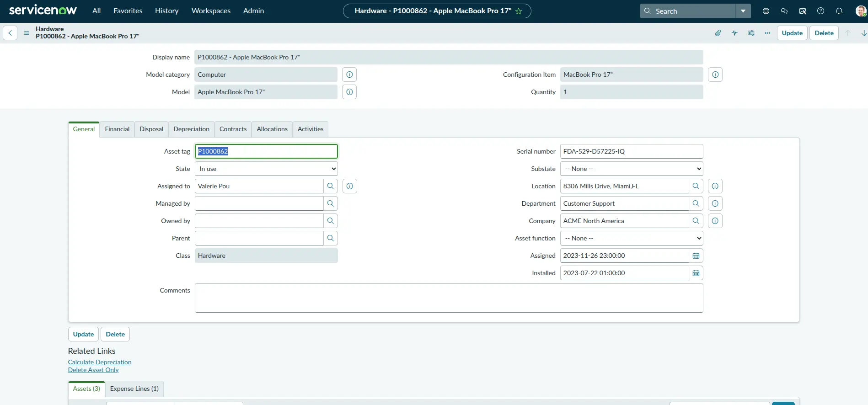This screenshot has height=405, width=868.
Task: Open the search scope dropdown arrow
Action: [743, 11]
